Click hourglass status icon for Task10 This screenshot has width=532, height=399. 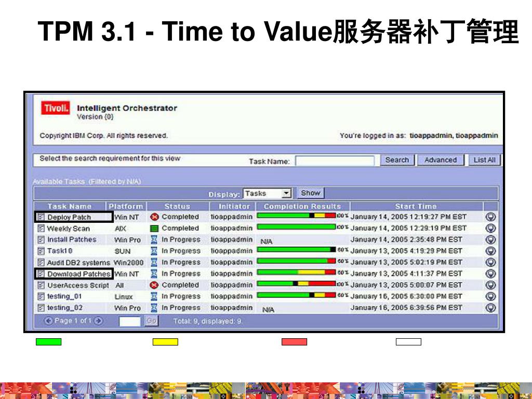coord(154,251)
